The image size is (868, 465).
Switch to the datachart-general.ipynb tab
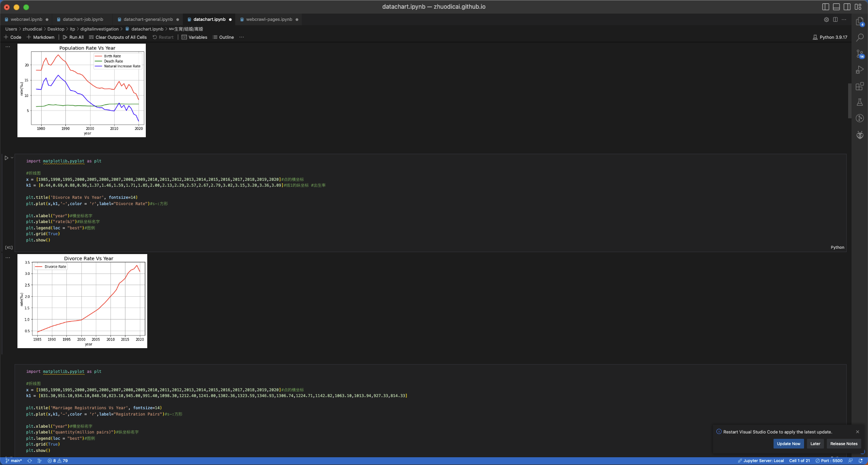pyautogui.click(x=148, y=19)
